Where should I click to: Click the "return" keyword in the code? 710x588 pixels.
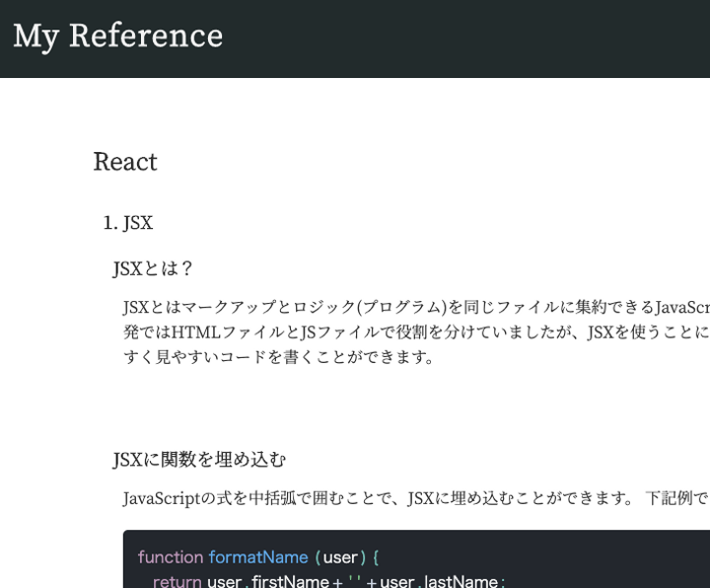[177, 581]
